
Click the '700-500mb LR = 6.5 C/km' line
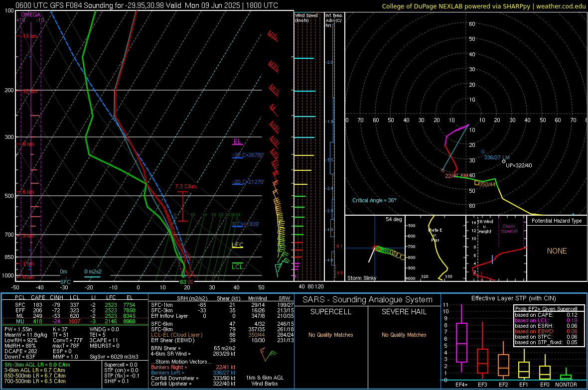[35, 381]
